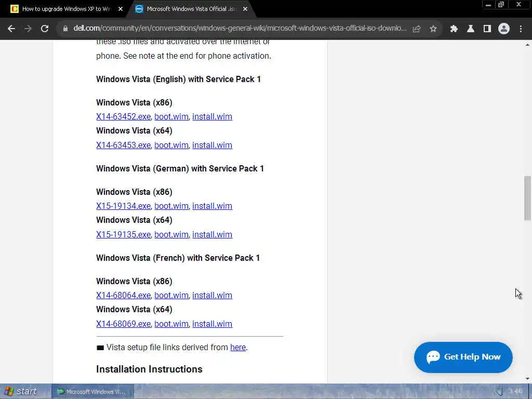532x399 pixels.
Task: Download X14-63453.exe English x64 file
Action: 123,145
